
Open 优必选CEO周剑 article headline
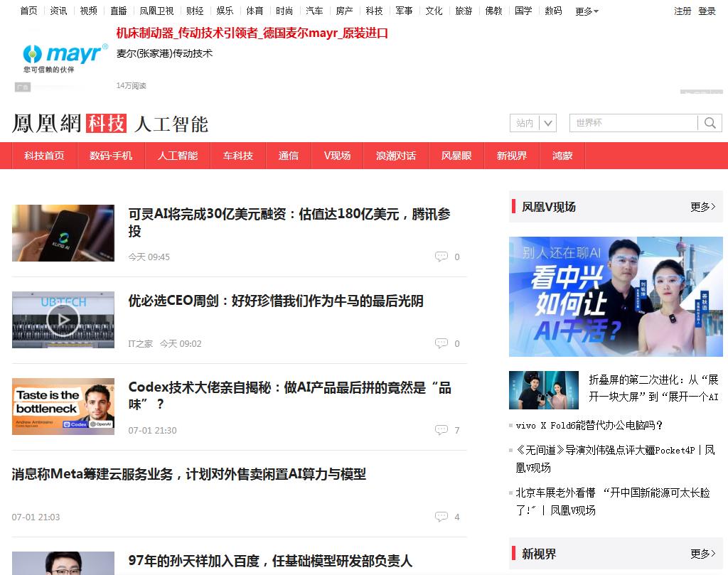[x=276, y=301]
